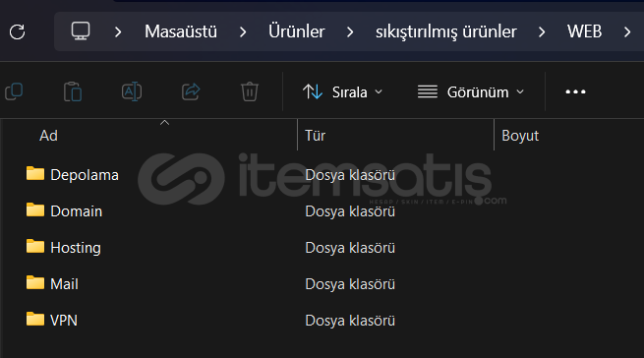Go to the sıkıştırılmış ürünler breadcrumb
Screen dimensions: 644x358
tap(446, 31)
